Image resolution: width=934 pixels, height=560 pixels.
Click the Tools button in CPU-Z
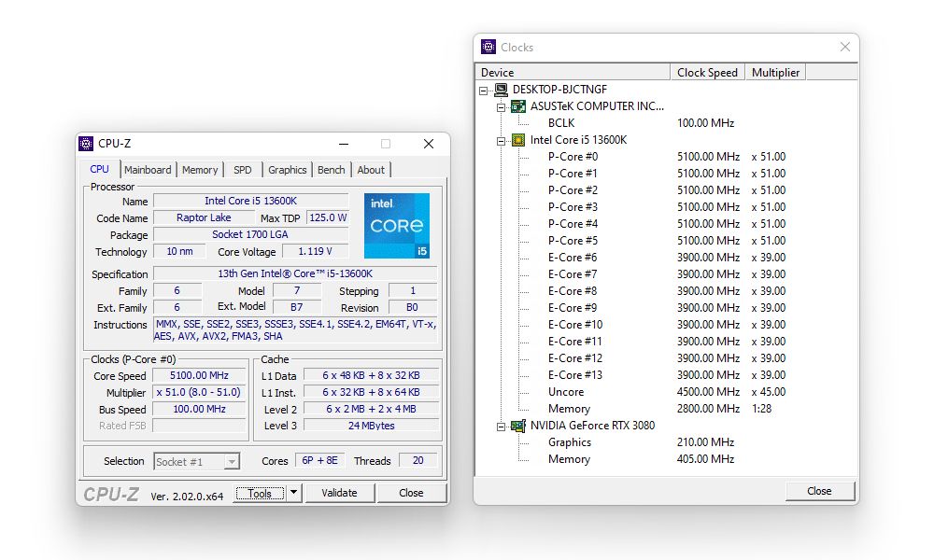pyautogui.click(x=260, y=494)
